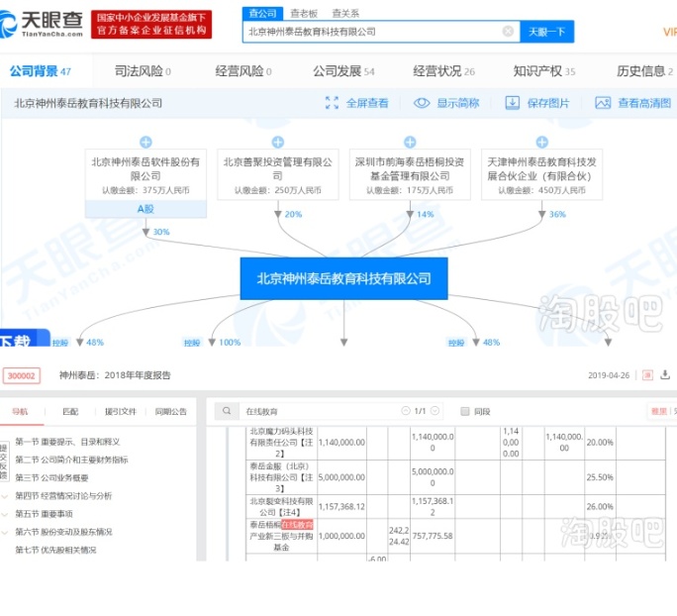
Task: Open the 公司背景 section tab
Action: [x=41, y=71]
